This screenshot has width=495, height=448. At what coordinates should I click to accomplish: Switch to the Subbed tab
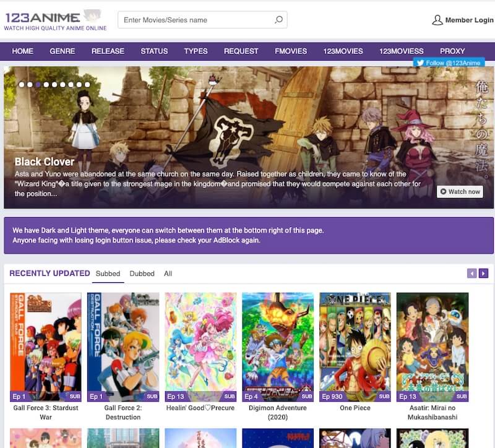click(108, 274)
